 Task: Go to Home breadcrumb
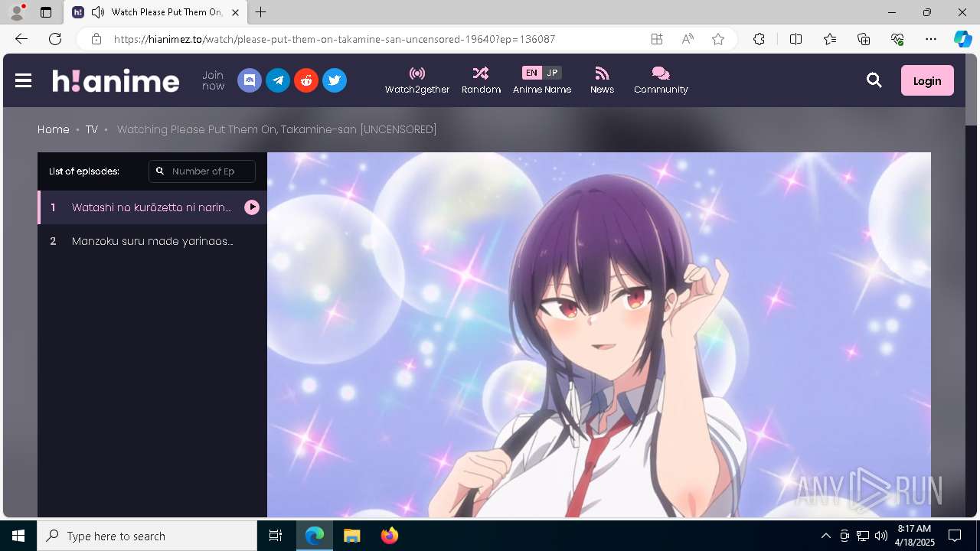pos(54,129)
